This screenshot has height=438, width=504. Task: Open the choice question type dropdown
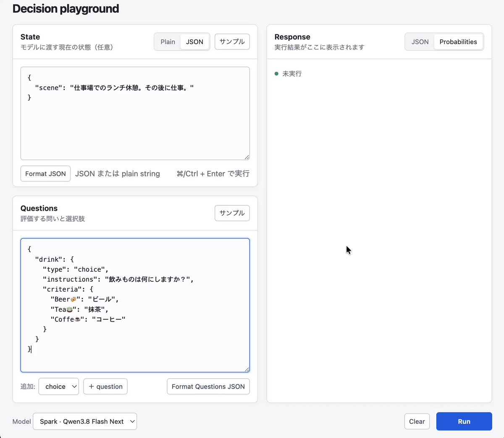59,387
